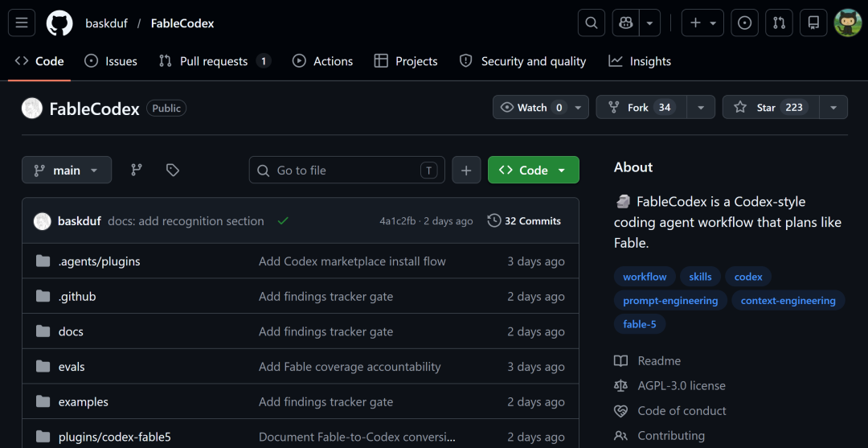Select the fable-5 topic tag
Screen dimensions: 868x448
[x=640, y=324]
